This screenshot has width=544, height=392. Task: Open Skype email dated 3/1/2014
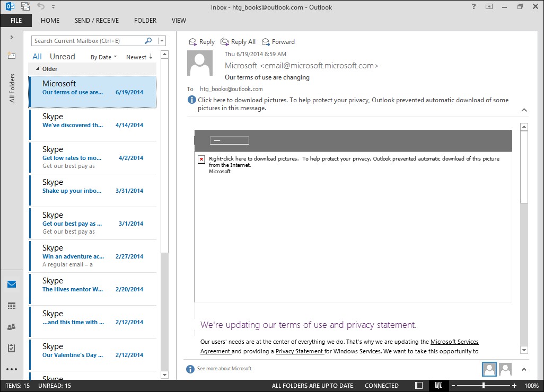[x=93, y=224]
